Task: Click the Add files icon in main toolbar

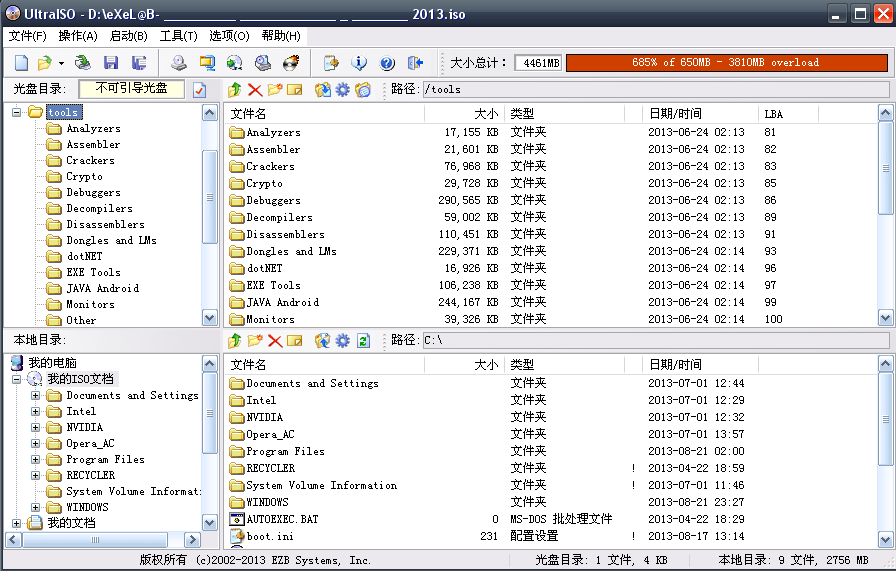Action: [x=331, y=63]
